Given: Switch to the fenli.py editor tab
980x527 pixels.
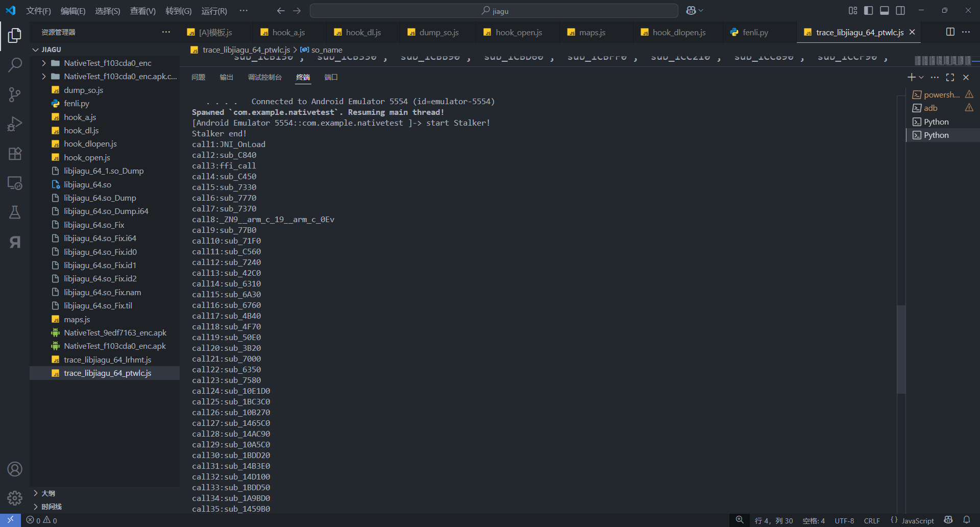Looking at the screenshot, I should 755,32.
